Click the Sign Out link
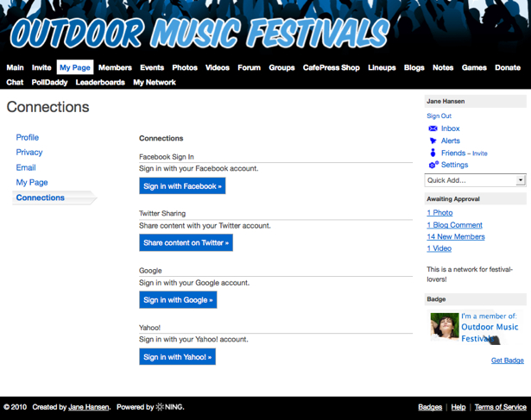531x420 pixels. [439, 116]
